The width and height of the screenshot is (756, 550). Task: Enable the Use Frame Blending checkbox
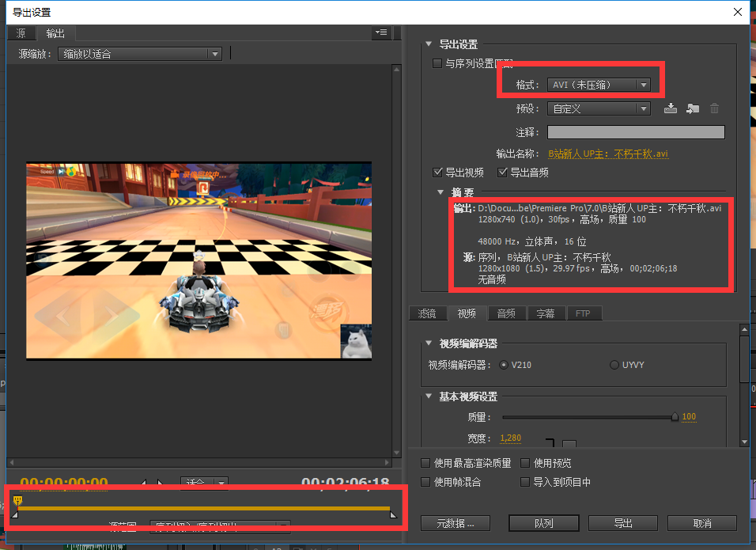point(425,482)
